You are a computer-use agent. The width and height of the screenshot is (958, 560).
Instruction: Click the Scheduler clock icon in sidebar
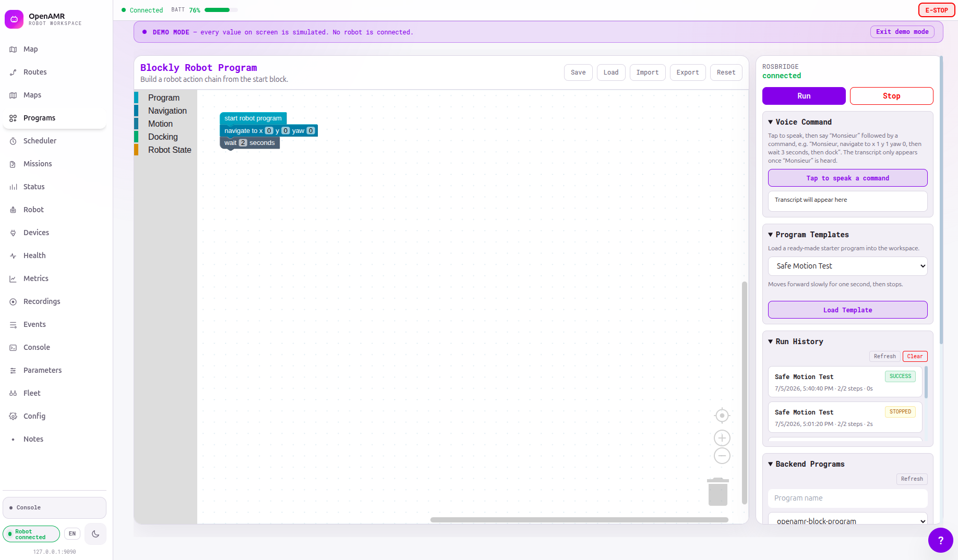[x=13, y=141]
